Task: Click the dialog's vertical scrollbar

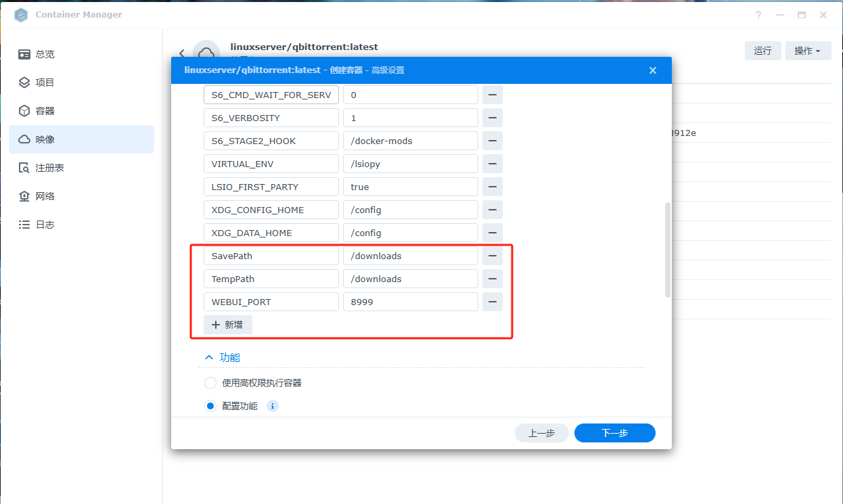Action: (x=668, y=249)
